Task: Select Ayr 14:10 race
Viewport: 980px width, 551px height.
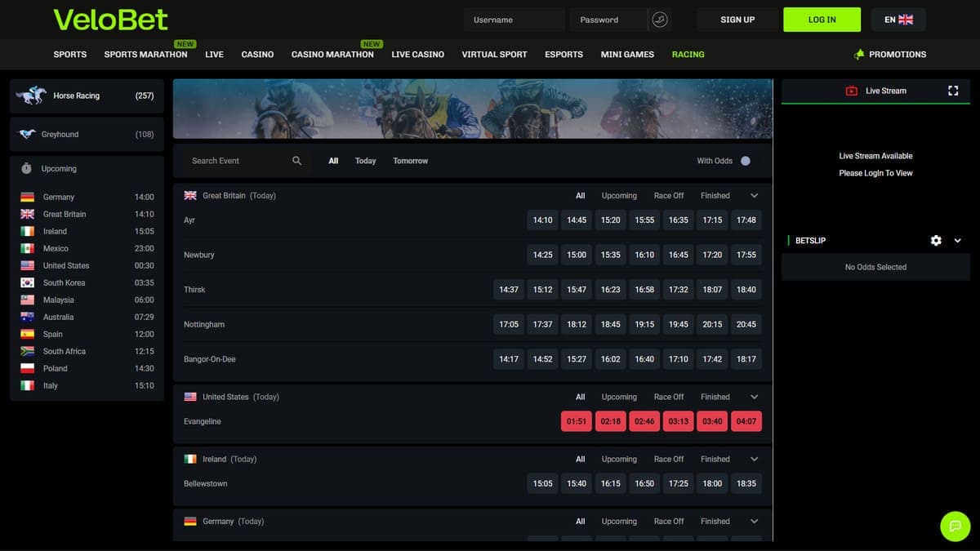Action: [543, 220]
